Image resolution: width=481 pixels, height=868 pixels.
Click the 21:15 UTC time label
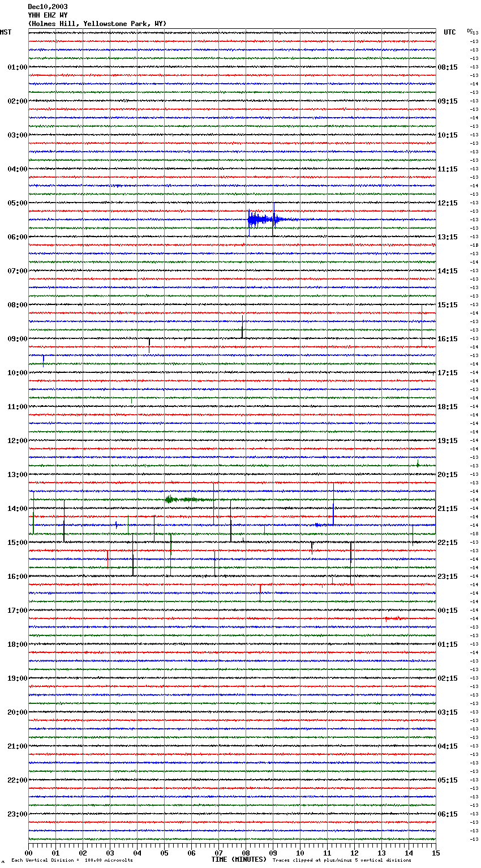click(448, 509)
